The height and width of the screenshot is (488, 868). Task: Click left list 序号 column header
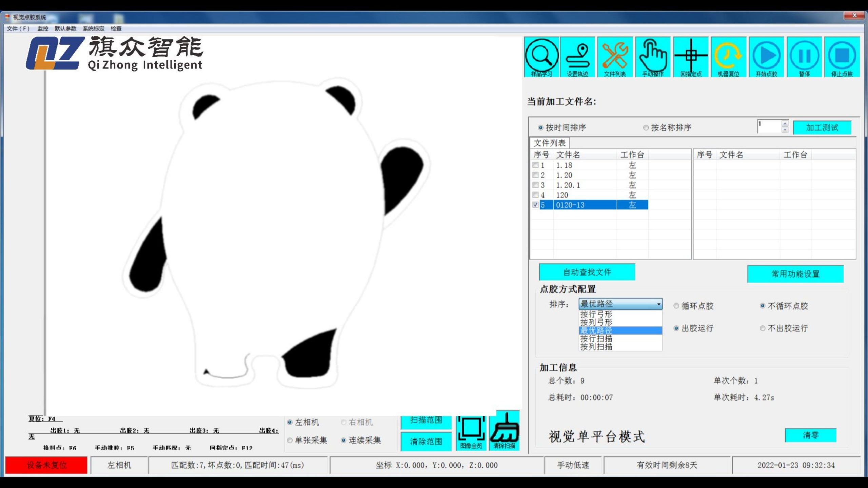[x=541, y=155]
